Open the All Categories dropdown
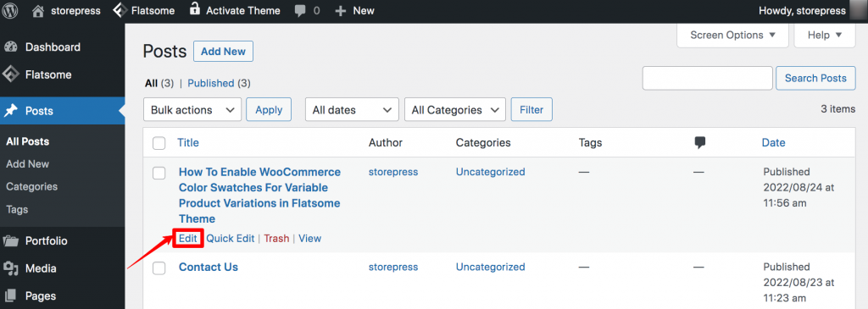 (455, 110)
